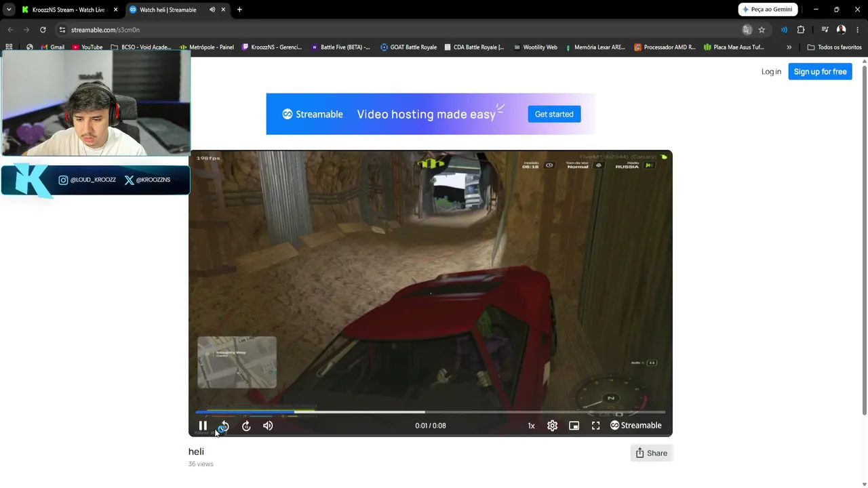This screenshot has height=488, width=868.
Task: Open the KroozzNS - Gerenci bookmark
Action: pyautogui.click(x=272, y=47)
